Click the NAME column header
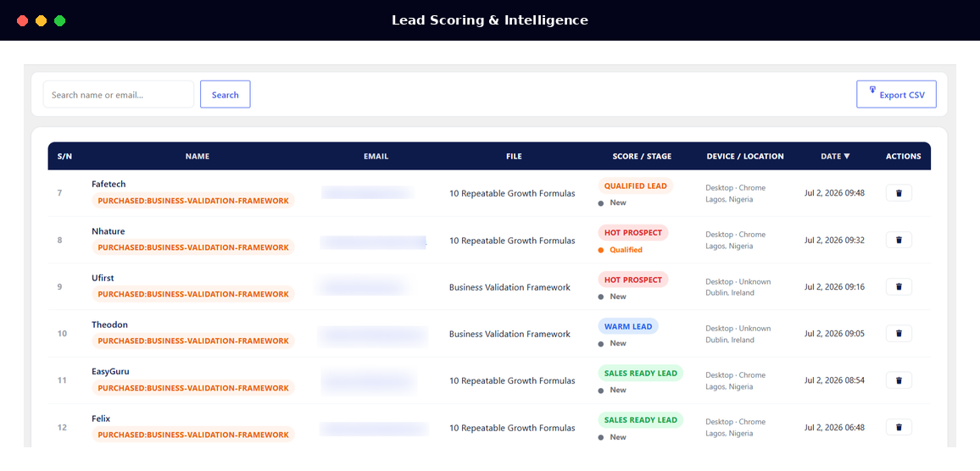 [x=198, y=156]
